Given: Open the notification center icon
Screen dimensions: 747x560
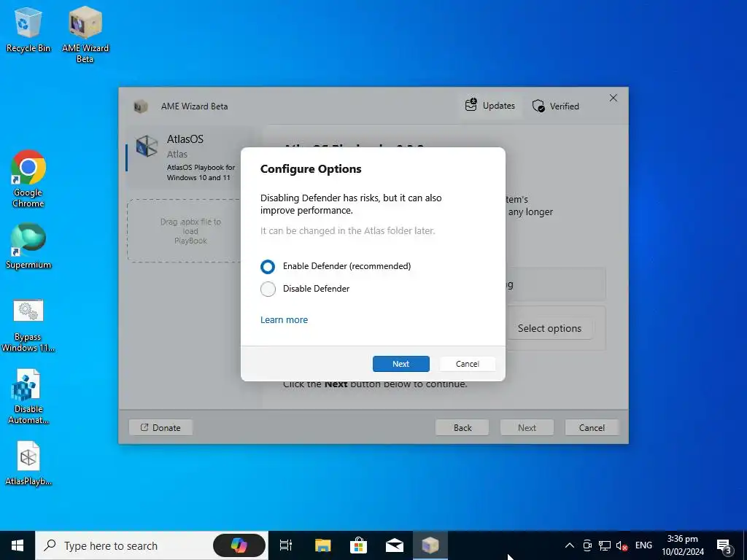Looking at the screenshot, I should 724,545.
